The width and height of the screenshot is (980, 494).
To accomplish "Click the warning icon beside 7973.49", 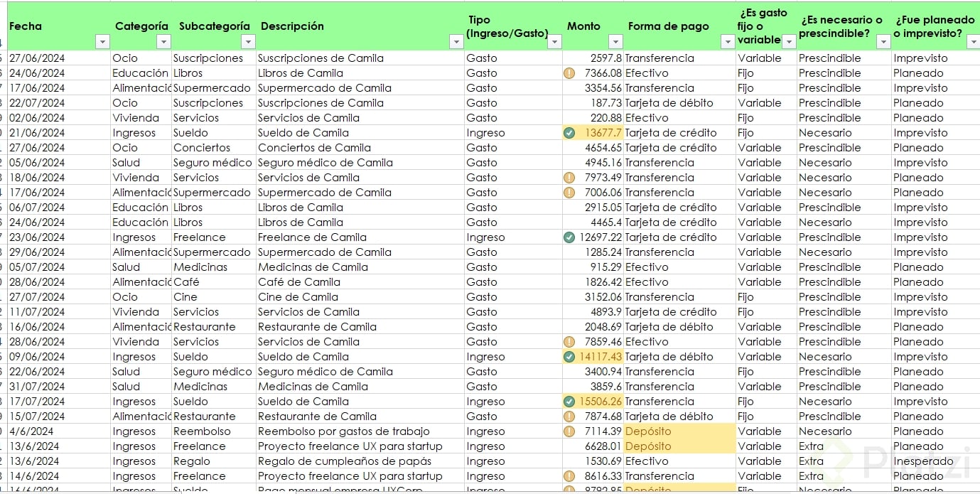I will [569, 178].
